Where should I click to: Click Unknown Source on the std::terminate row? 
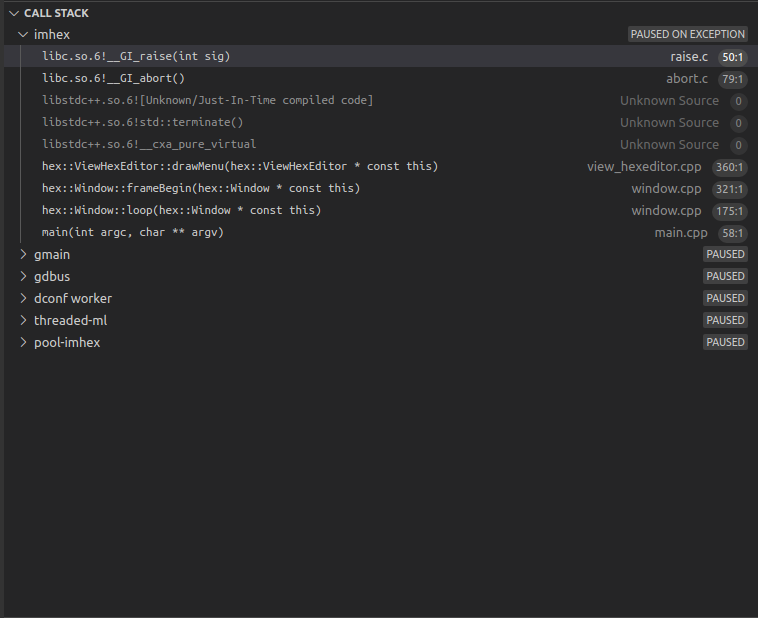coord(669,123)
